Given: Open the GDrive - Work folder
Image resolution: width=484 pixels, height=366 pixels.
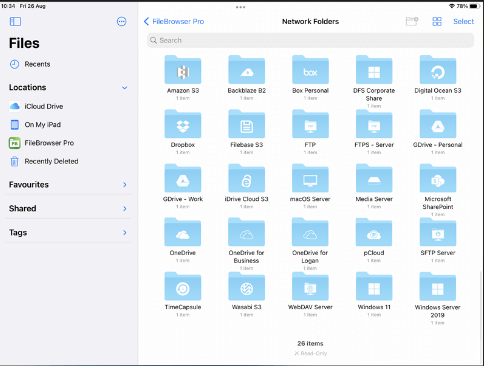Looking at the screenshot, I should (183, 178).
